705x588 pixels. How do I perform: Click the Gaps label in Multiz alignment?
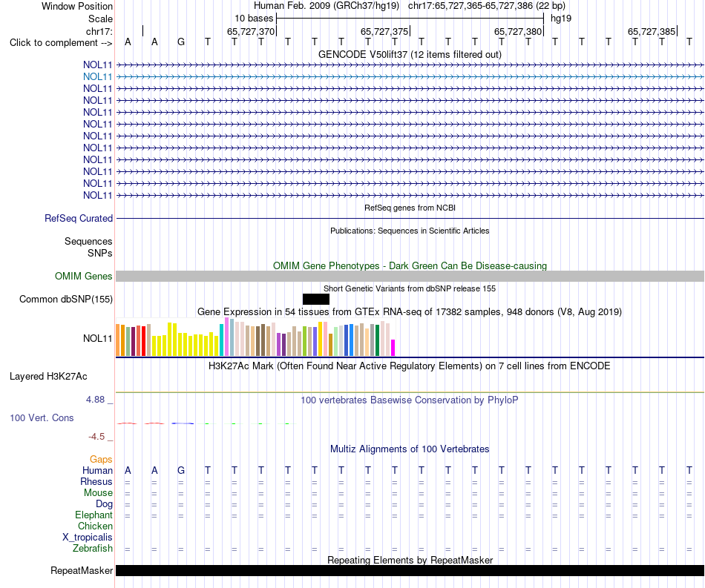(101, 459)
